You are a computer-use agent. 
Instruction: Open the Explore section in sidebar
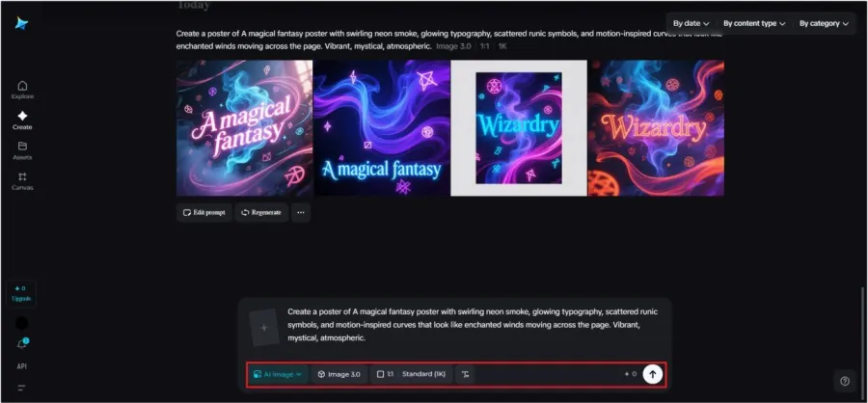(22, 89)
